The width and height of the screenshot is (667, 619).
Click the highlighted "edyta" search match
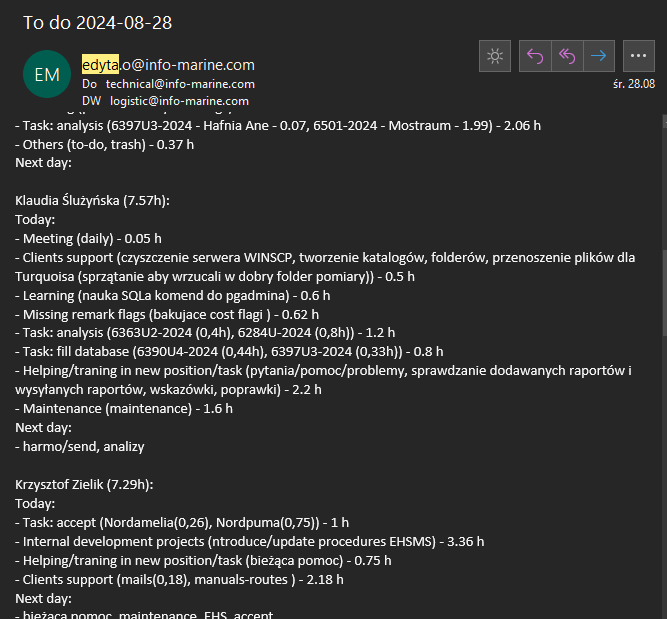(x=100, y=64)
